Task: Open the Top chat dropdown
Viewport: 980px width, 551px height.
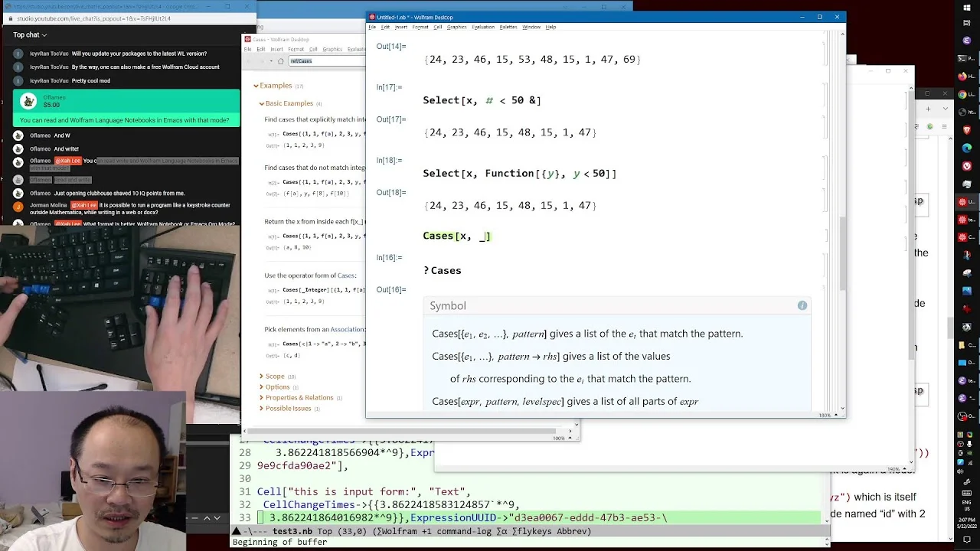Action: (x=30, y=34)
